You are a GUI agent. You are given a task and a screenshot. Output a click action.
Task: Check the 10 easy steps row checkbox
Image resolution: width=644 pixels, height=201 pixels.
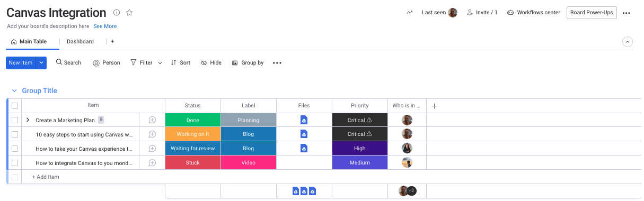(15, 134)
